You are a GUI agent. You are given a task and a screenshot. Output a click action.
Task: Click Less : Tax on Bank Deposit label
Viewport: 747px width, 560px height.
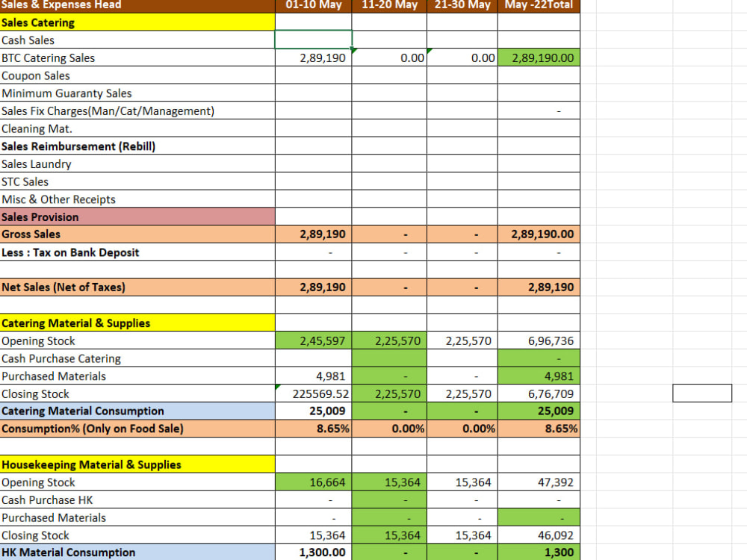70,252
